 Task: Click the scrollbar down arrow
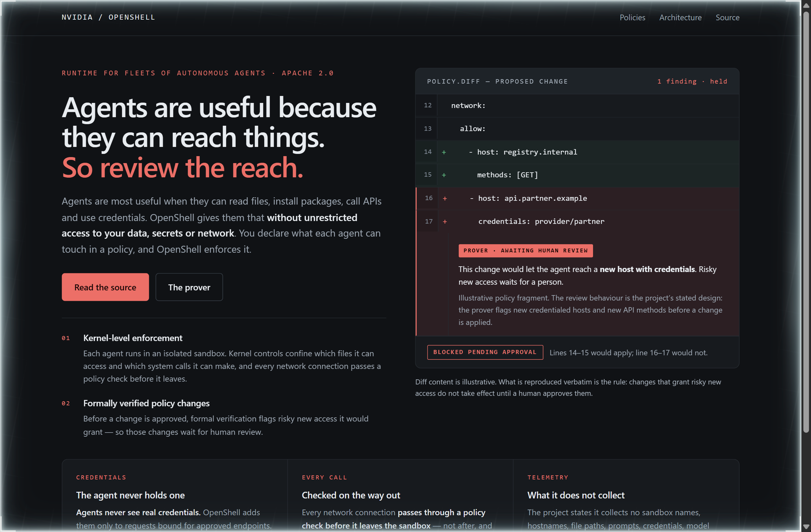pyautogui.click(x=806, y=527)
